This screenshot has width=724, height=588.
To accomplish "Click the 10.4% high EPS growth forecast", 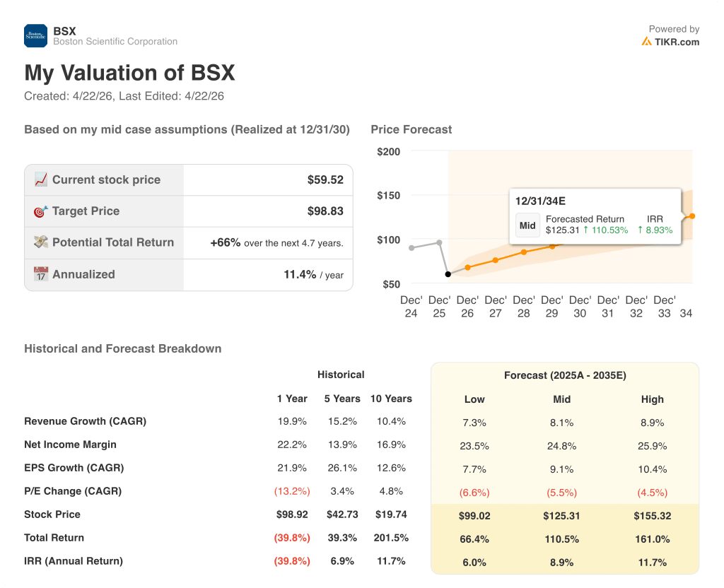I will point(652,469).
